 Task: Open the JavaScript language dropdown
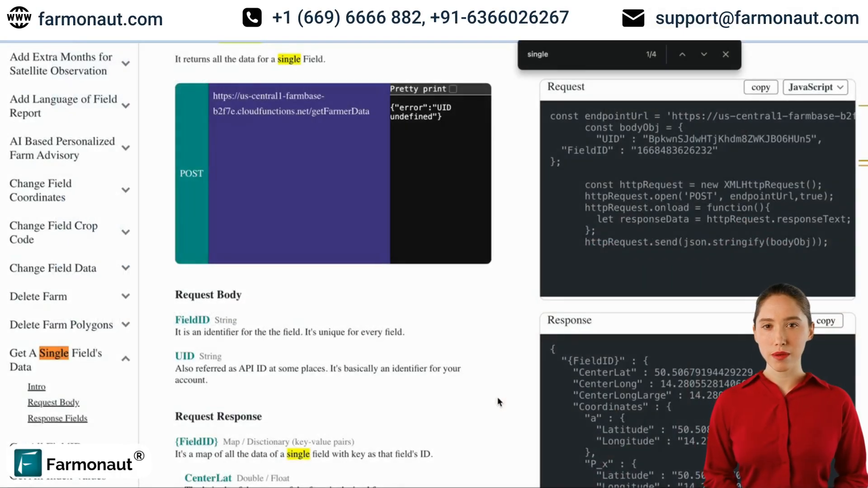(815, 87)
